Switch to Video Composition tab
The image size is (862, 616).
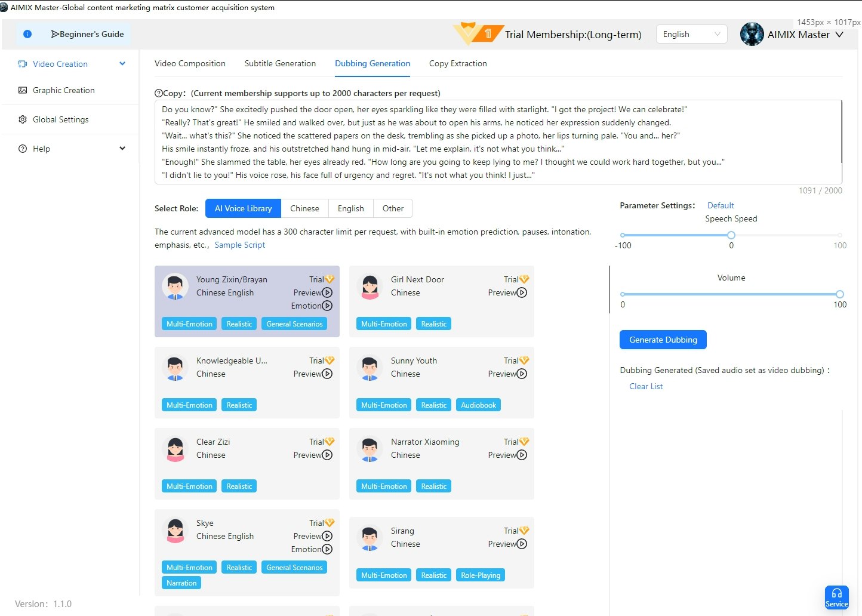point(190,63)
